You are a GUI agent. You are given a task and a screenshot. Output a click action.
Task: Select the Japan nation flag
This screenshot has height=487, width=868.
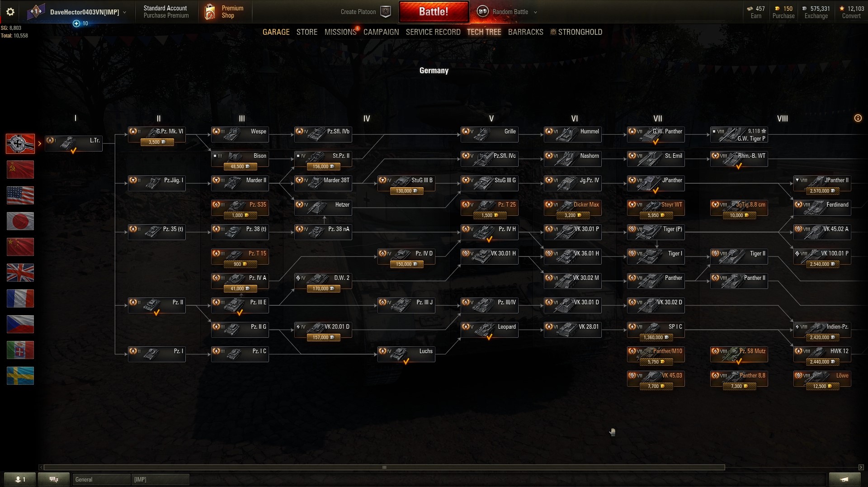tap(20, 221)
